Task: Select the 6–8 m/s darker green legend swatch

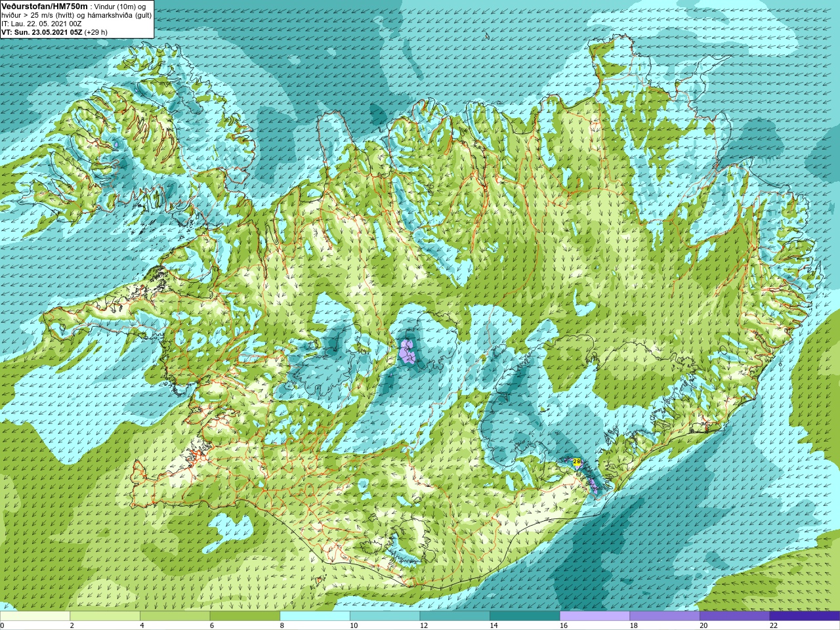Action: [245, 616]
